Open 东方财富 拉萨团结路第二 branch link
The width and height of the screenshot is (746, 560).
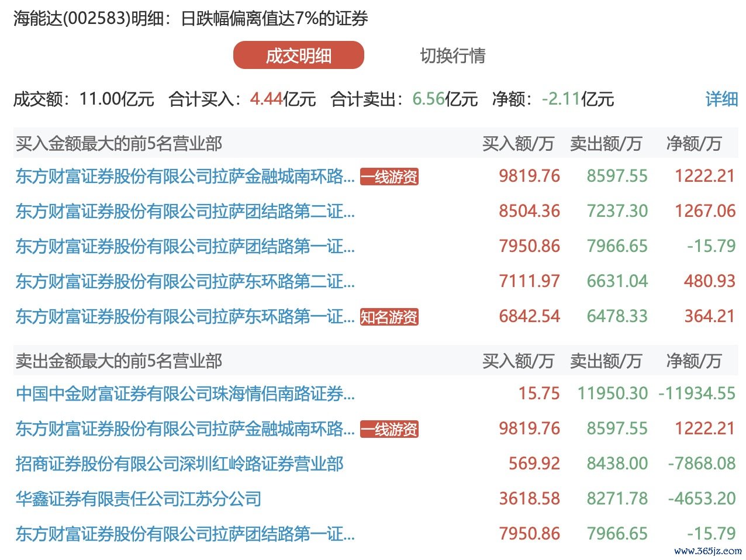click(x=185, y=212)
